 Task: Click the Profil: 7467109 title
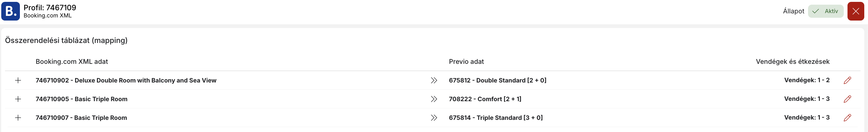[50, 7]
